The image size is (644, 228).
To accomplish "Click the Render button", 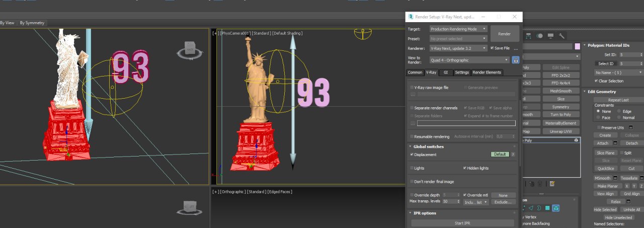I will click(505, 34).
